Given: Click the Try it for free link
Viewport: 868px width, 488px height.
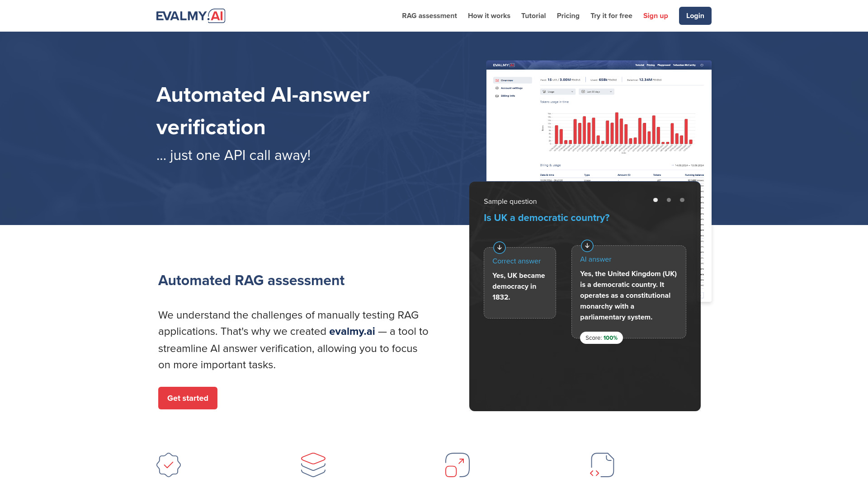Looking at the screenshot, I should [x=611, y=15].
